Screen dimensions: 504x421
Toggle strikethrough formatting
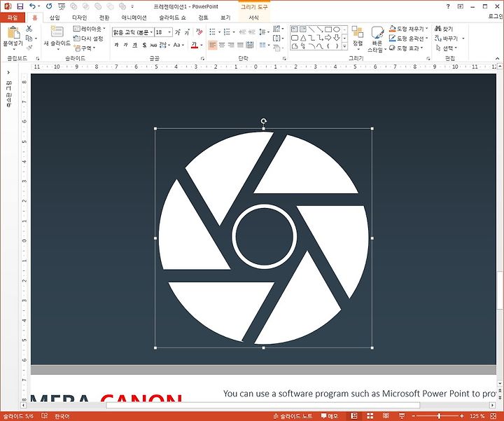[153, 45]
